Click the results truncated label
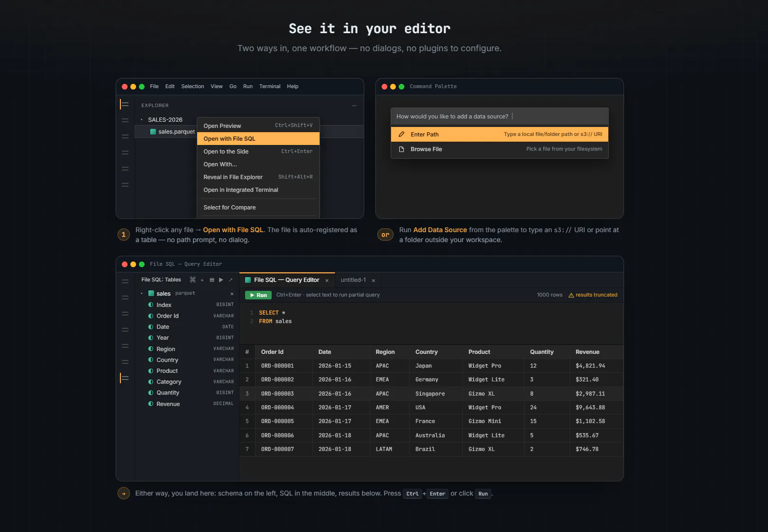The image size is (768, 532). click(x=596, y=295)
